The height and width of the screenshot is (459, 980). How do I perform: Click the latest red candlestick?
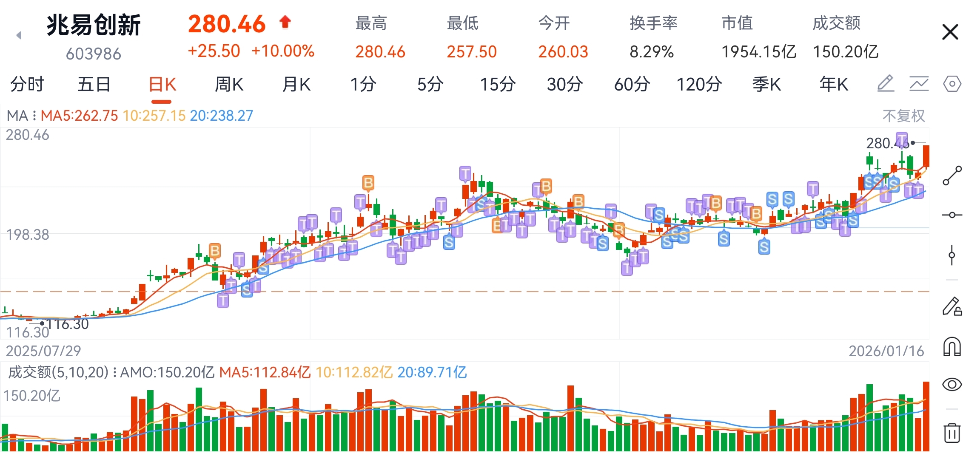tap(926, 156)
